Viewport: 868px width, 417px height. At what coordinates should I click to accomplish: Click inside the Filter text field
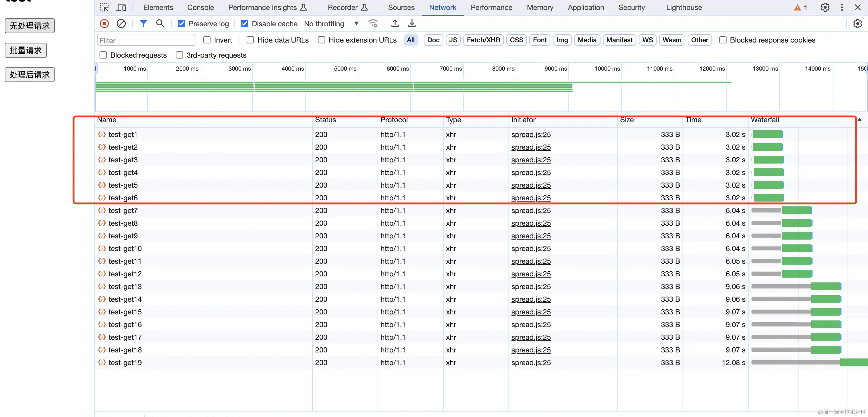[146, 40]
